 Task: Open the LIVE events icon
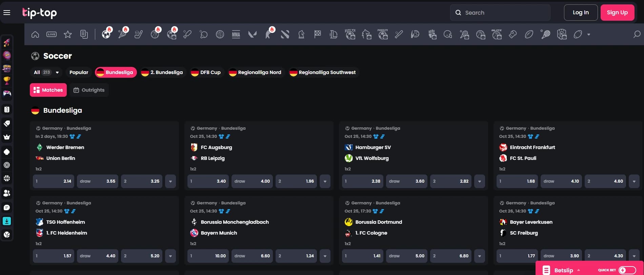click(52, 34)
